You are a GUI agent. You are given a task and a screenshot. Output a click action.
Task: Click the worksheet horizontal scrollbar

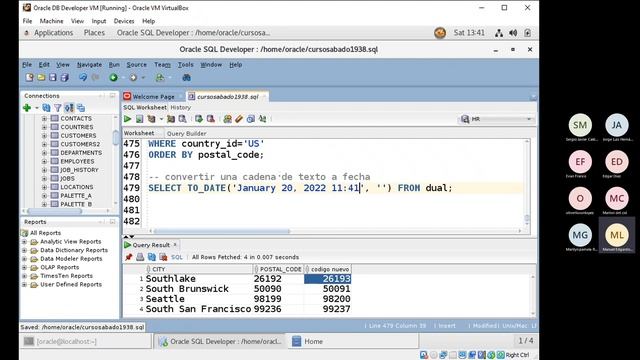222,231
